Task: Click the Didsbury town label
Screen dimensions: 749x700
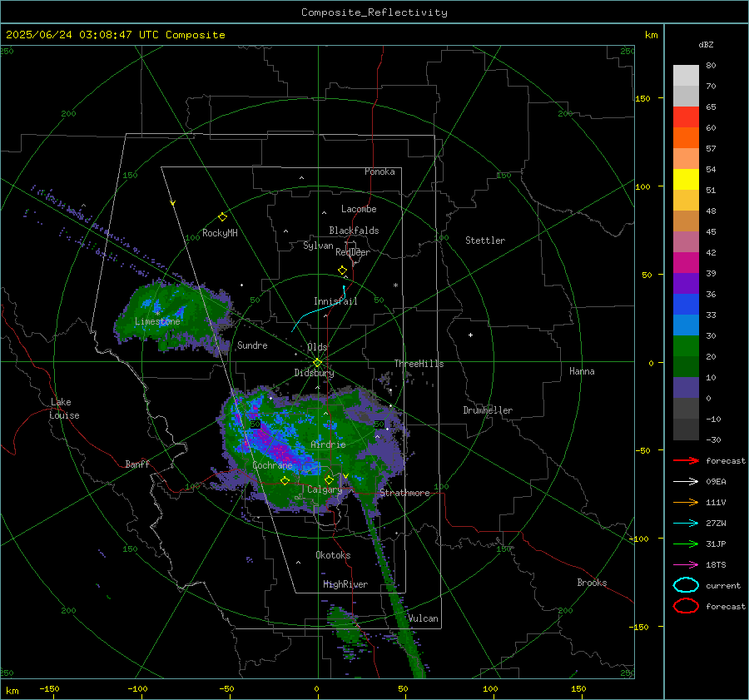Action: [x=314, y=373]
